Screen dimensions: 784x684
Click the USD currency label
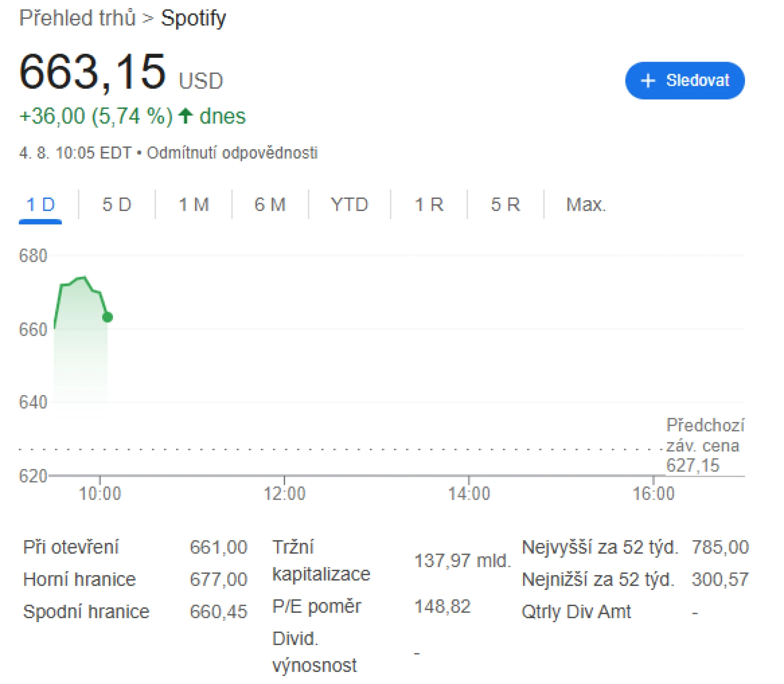(x=201, y=81)
